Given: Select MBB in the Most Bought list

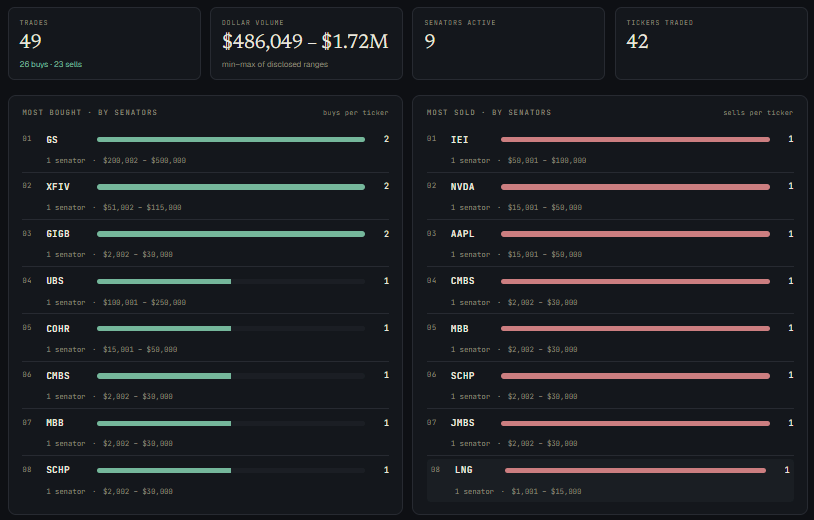Looking at the screenshot, I should (x=206, y=432).
